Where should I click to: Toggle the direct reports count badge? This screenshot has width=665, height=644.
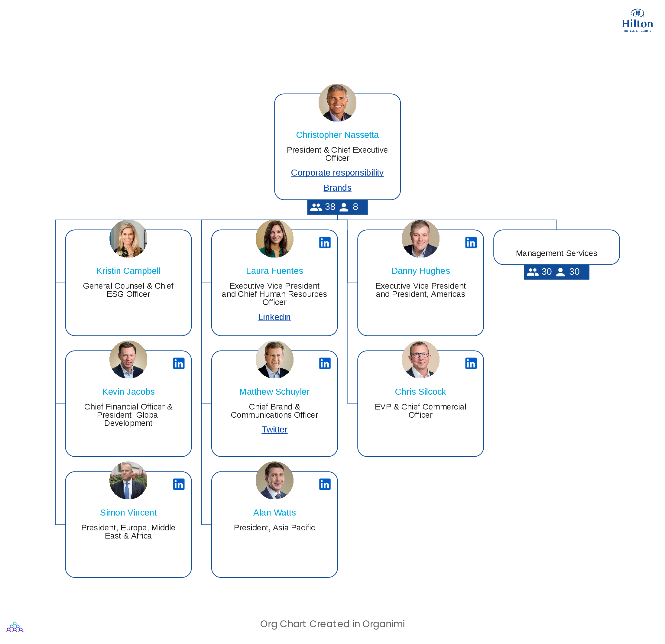(350, 207)
